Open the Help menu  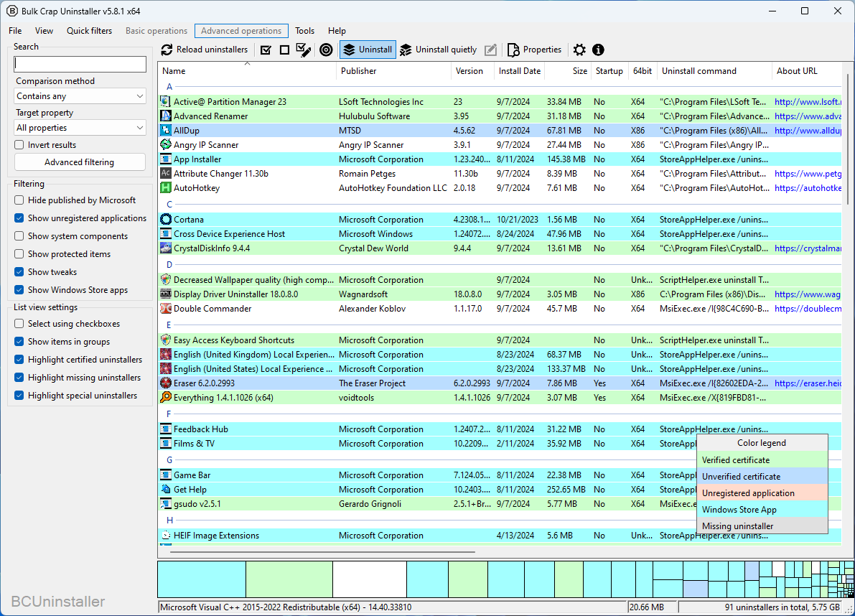pos(337,31)
